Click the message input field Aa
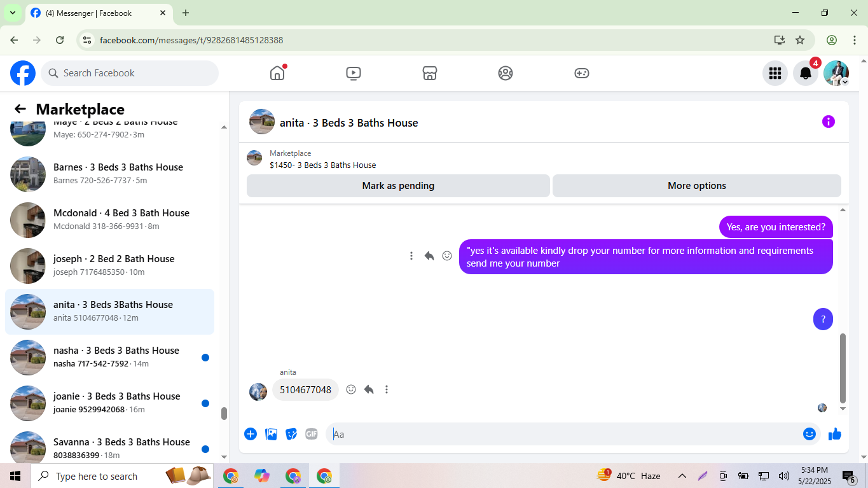The height and width of the screenshot is (488, 868). point(565,434)
